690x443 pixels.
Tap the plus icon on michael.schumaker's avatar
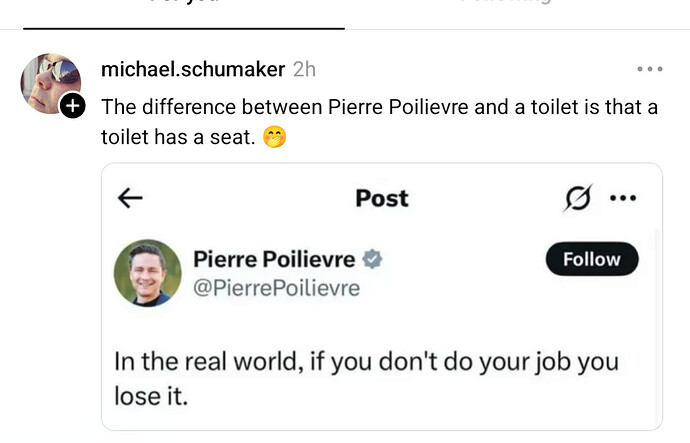(x=73, y=106)
